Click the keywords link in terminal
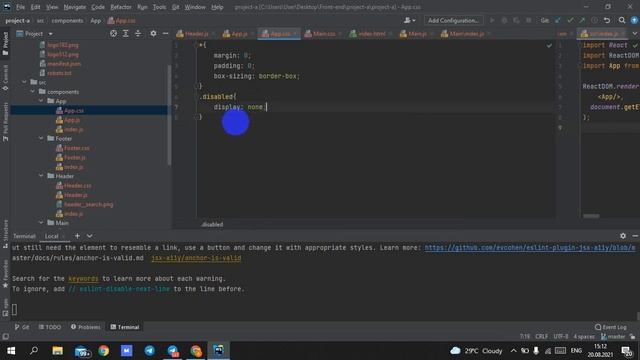This screenshot has width=640, height=360. tap(83, 278)
